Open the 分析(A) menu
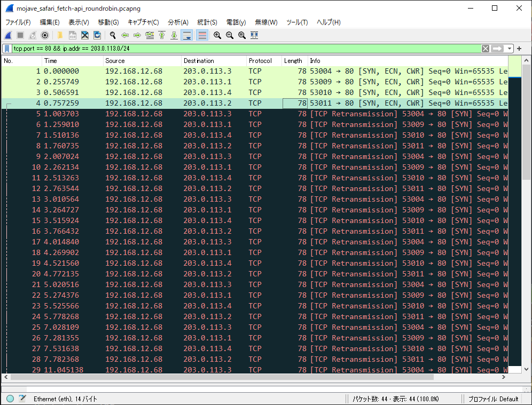The width and height of the screenshot is (532, 405). 178,22
